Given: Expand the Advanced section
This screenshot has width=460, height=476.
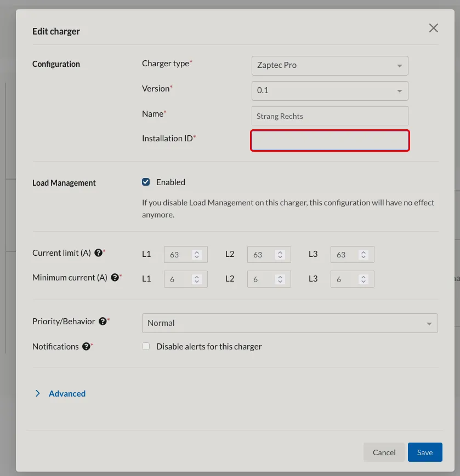Looking at the screenshot, I should (x=60, y=393).
